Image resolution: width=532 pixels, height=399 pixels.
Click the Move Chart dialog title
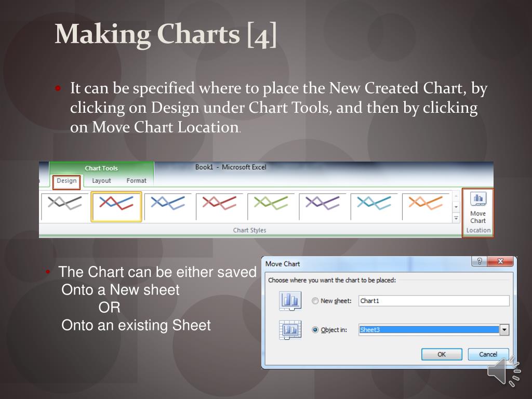pos(283,263)
